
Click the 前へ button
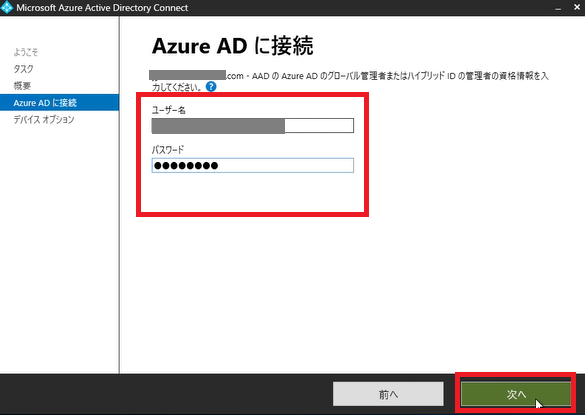(388, 394)
